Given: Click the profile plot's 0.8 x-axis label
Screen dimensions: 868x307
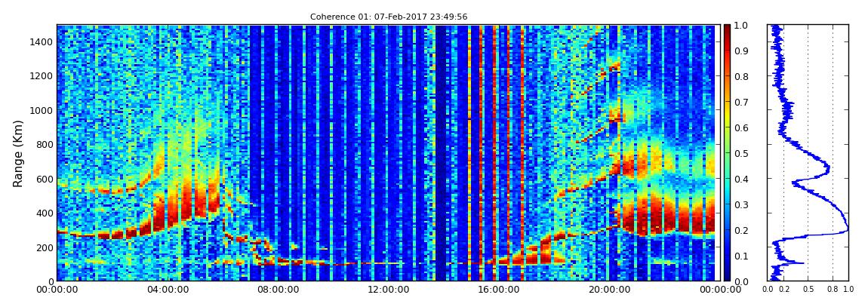Looking at the screenshot, I should point(833,289).
